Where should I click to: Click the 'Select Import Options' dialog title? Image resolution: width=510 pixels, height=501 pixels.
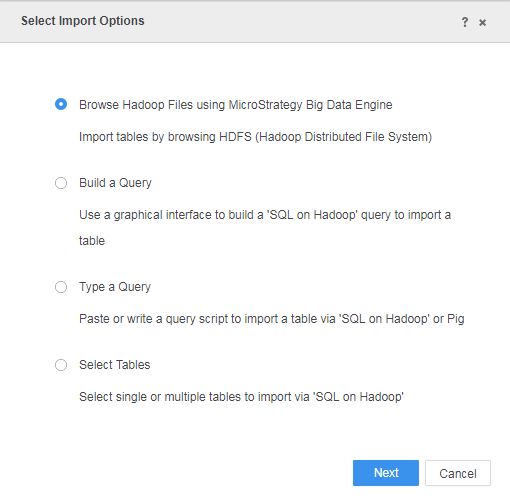(83, 21)
